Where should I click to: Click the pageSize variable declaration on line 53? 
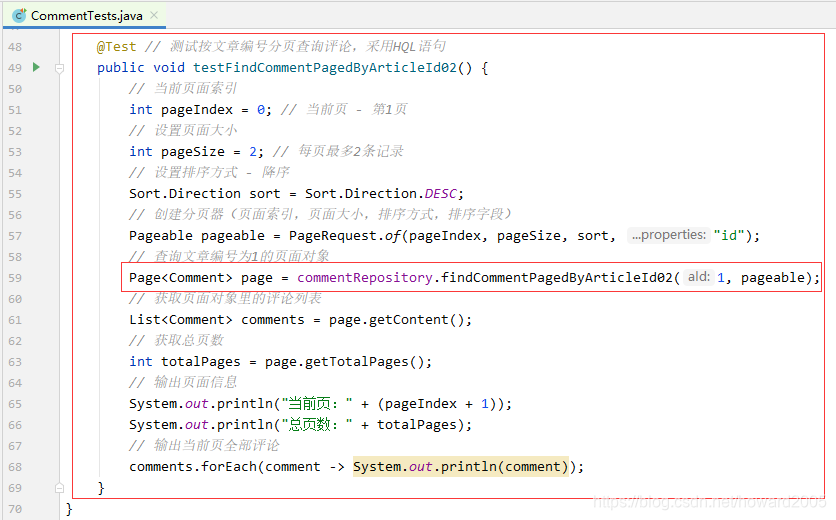click(192, 152)
